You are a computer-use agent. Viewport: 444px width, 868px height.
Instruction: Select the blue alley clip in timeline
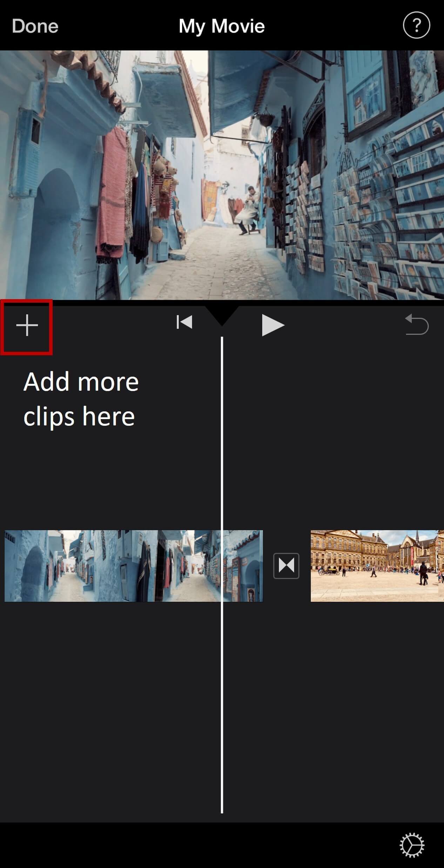click(134, 566)
